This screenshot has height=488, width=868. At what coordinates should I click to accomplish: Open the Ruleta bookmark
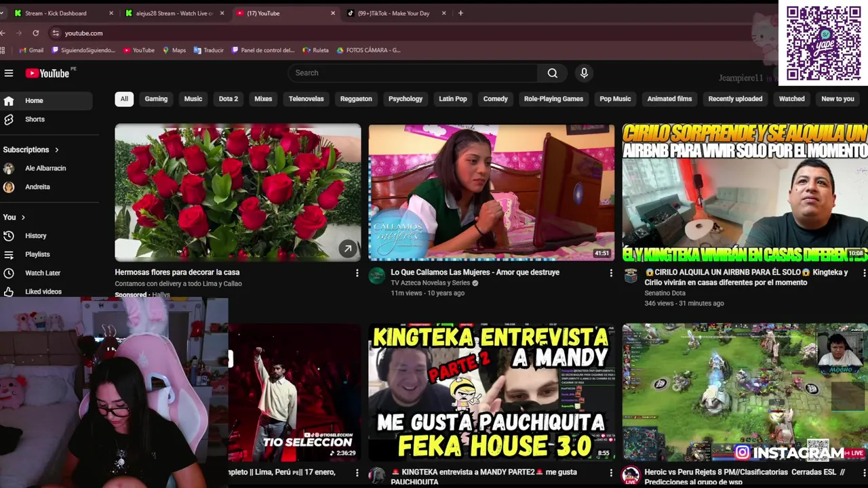(316, 50)
